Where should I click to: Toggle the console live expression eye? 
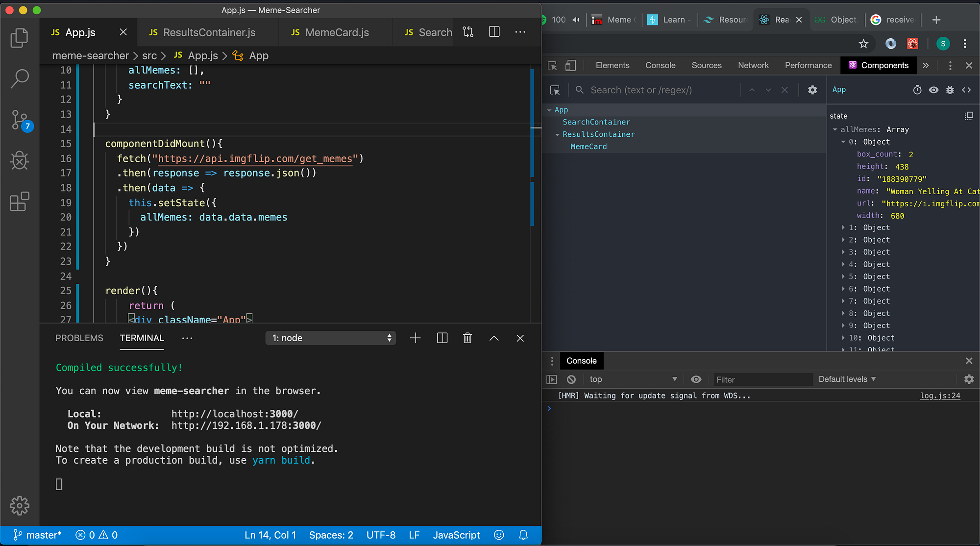click(696, 379)
